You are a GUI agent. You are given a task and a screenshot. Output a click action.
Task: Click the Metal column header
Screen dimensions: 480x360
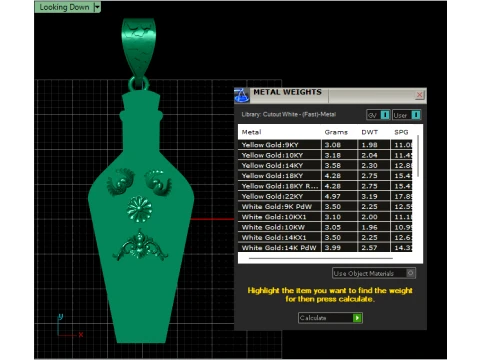point(251,132)
